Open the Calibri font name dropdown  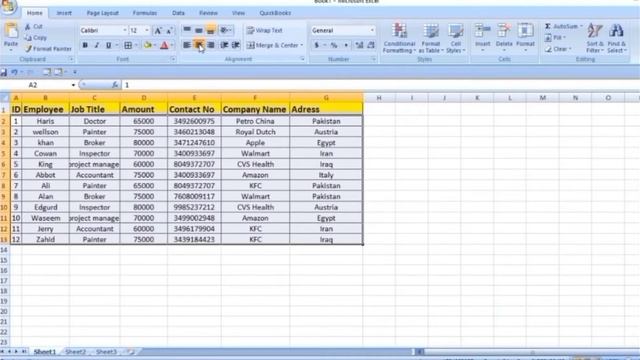click(x=124, y=31)
